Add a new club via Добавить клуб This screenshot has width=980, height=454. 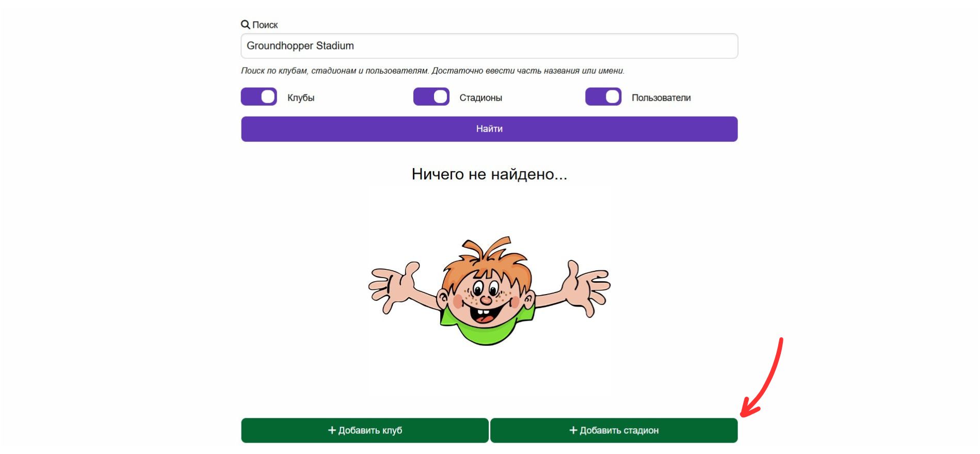(x=365, y=430)
